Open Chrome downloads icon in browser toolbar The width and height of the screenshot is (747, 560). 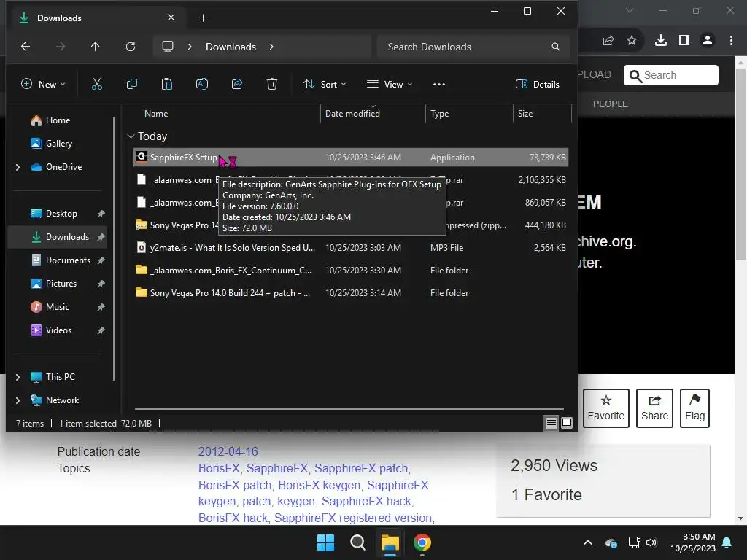coord(661,41)
